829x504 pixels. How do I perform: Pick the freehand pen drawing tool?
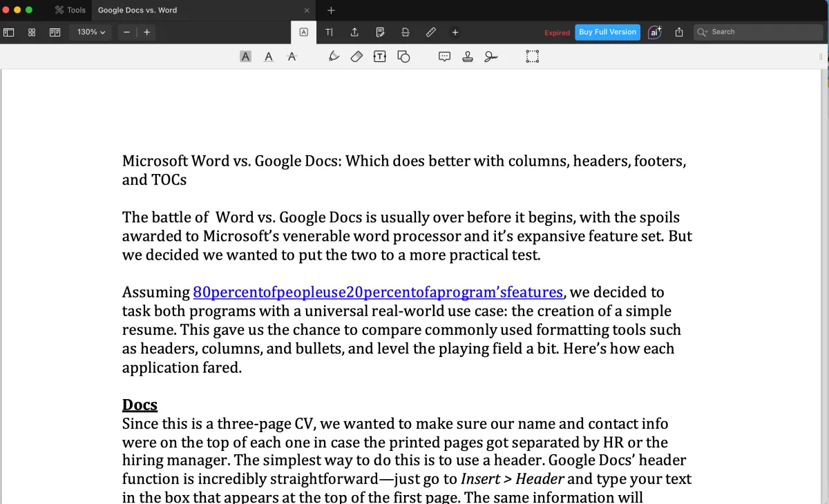(x=334, y=57)
